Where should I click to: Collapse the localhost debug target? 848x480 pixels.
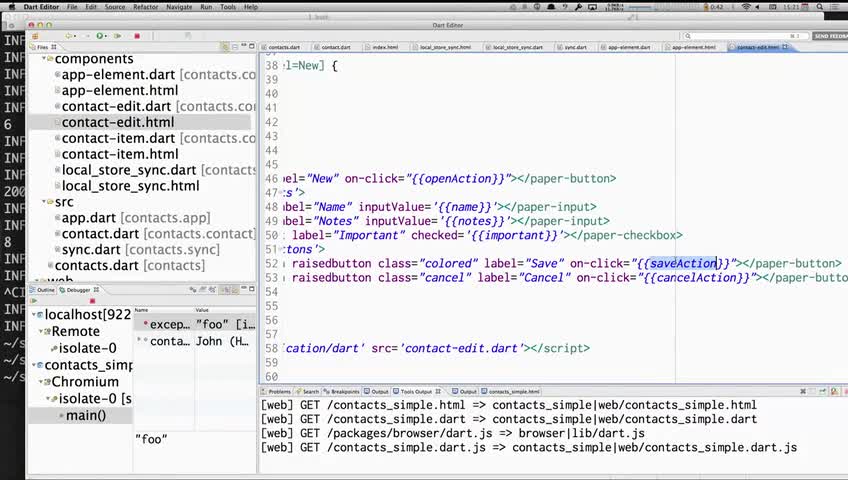click(34, 315)
